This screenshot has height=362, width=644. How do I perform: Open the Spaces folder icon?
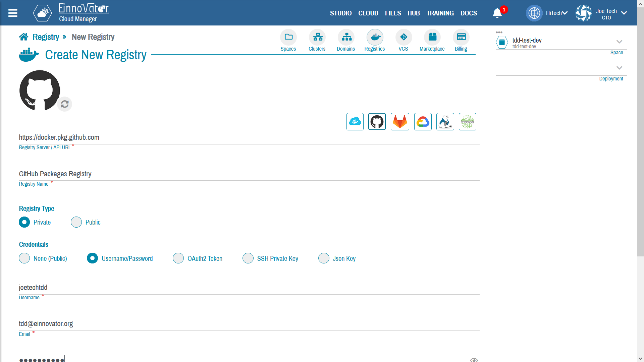click(288, 37)
